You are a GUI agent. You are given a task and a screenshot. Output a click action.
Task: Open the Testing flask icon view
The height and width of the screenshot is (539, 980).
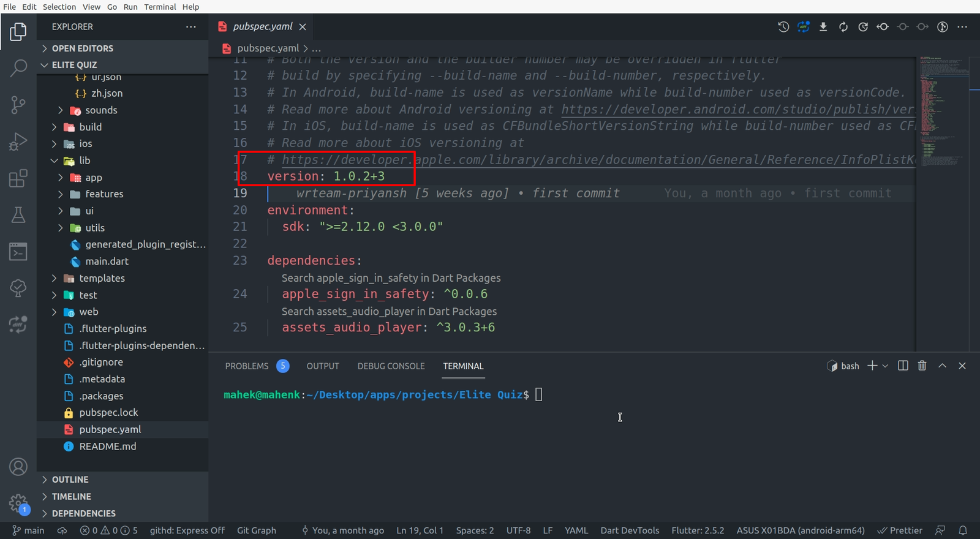[18, 215]
